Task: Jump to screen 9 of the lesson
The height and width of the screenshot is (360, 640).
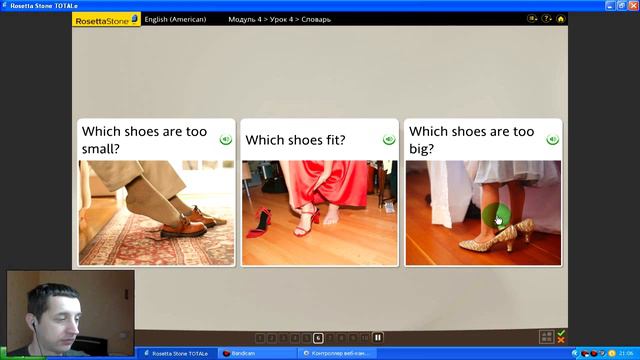Action: (353, 338)
